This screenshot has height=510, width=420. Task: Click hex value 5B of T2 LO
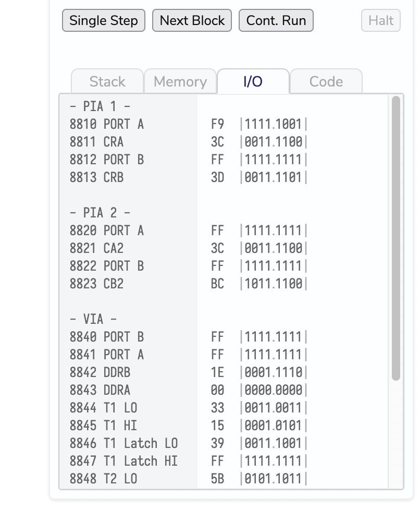point(217,479)
